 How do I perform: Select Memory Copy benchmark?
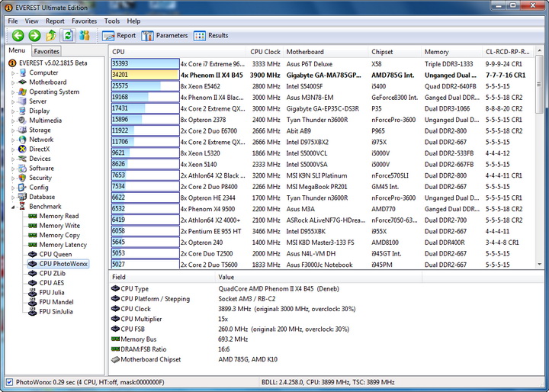(x=59, y=235)
